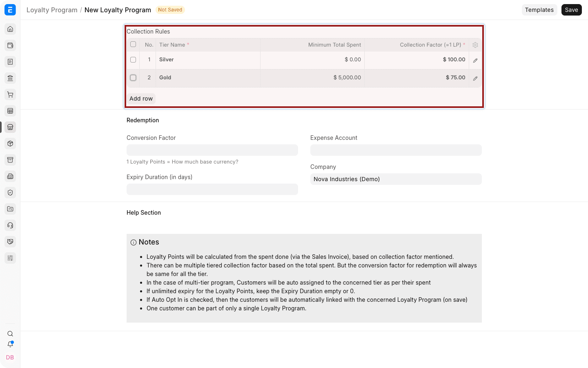Open the home icon in sidebar
The height and width of the screenshot is (368, 588).
coord(10,29)
